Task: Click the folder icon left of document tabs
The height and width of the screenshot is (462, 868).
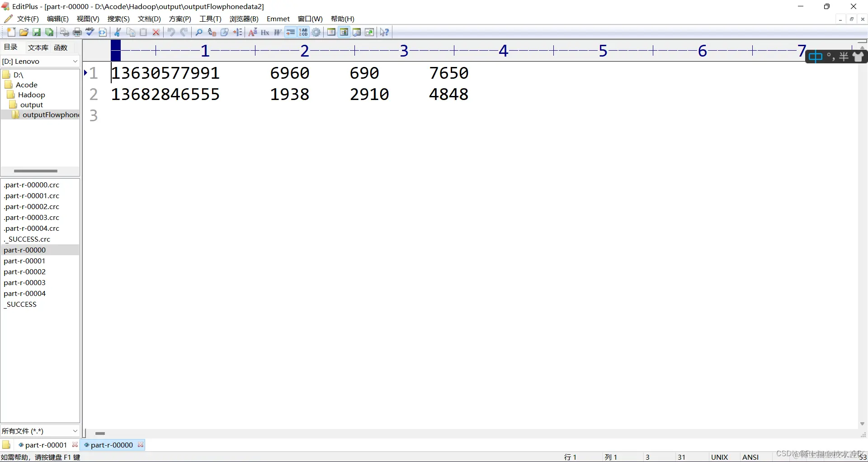Action: tap(6, 445)
